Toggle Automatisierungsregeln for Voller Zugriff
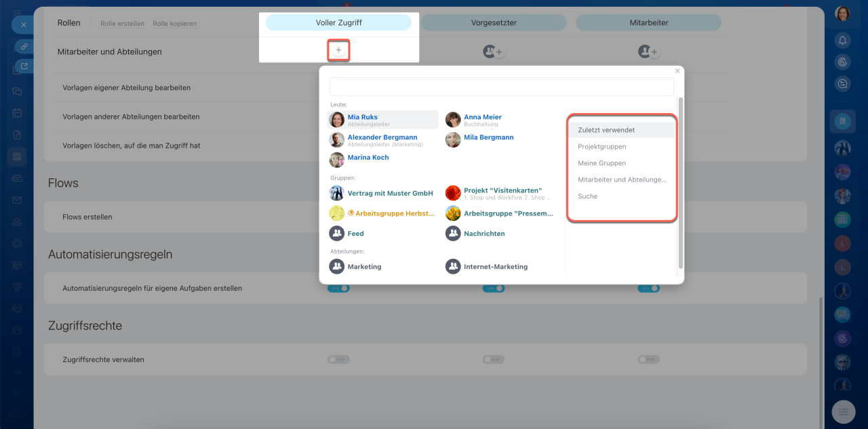 tap(338, 289)
